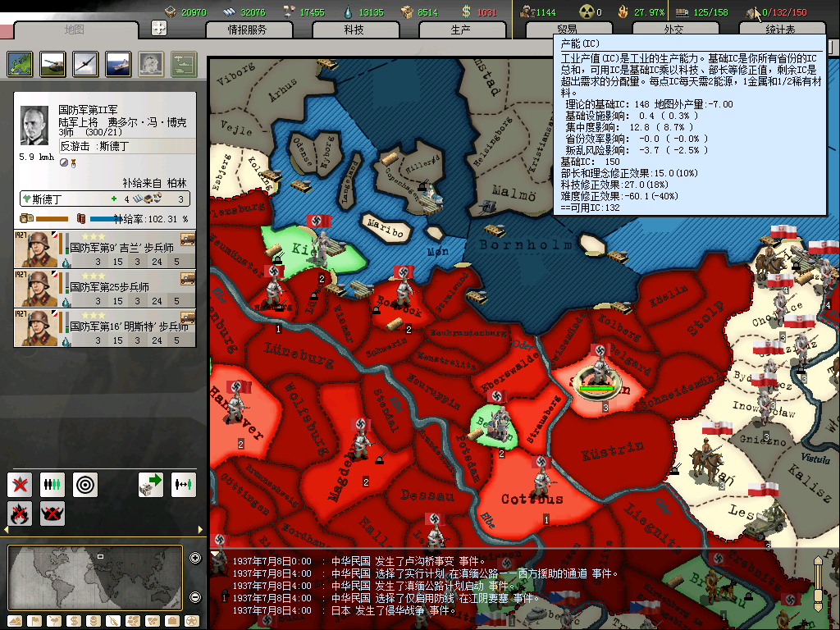Open the green order of battle icon
This screenshot has height=630, width=840.
[184, 64]
